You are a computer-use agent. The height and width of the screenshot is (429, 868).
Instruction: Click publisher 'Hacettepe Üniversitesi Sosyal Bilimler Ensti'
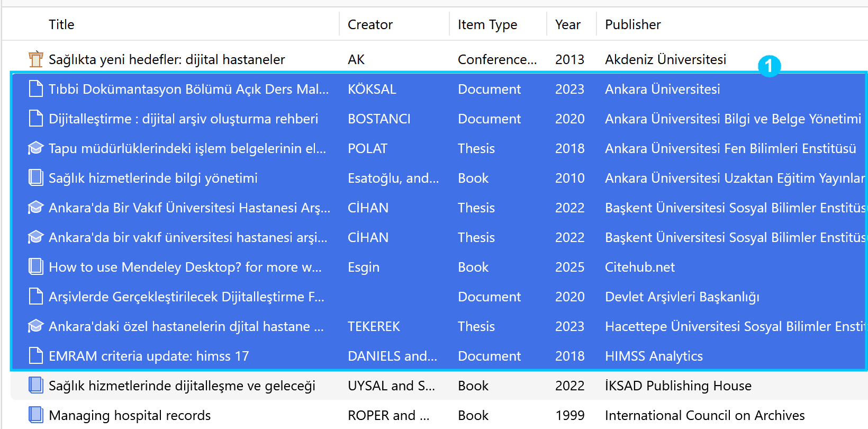735,326
